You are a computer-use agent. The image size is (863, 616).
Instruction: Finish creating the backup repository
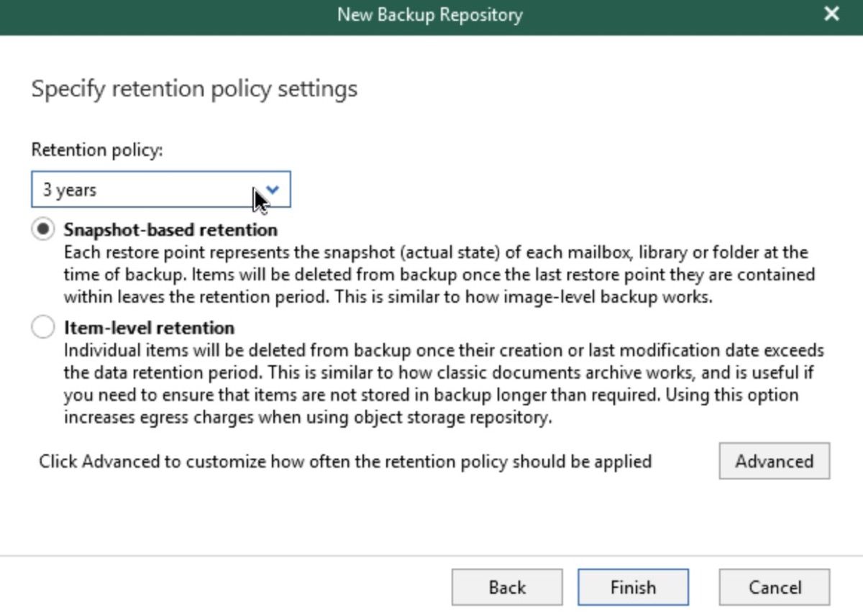pyautogui.click(x=633, y=587)
